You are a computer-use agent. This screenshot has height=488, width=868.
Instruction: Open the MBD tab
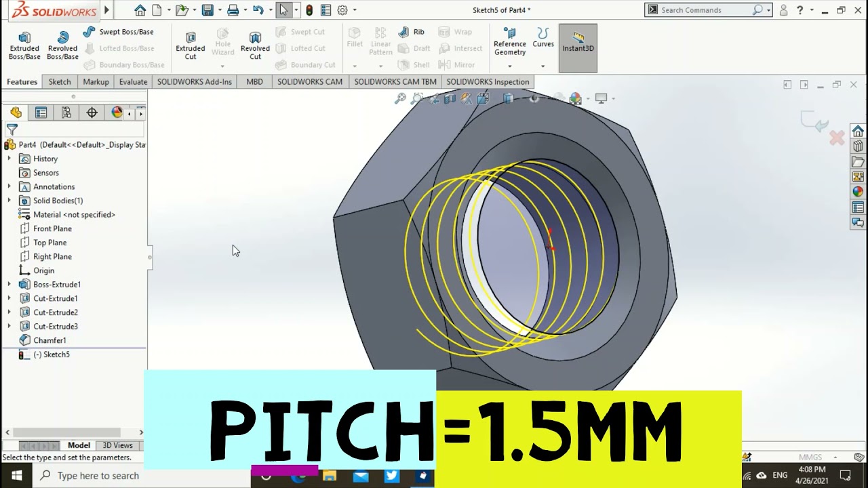point(254,82)
